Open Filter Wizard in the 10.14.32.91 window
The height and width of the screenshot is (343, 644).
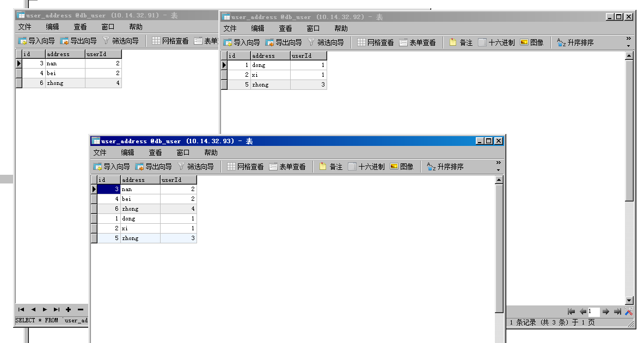pos(120,41)
